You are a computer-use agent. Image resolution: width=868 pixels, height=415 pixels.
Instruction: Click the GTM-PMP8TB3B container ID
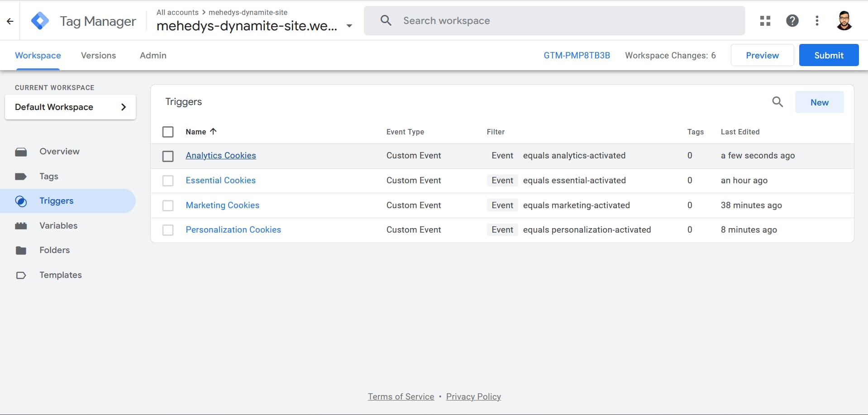(x=577, y=55)
